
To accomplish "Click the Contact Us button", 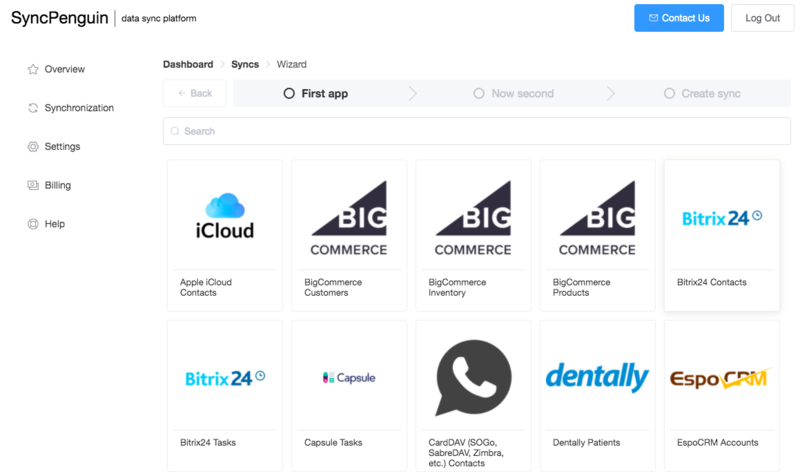I will point(679,18).
